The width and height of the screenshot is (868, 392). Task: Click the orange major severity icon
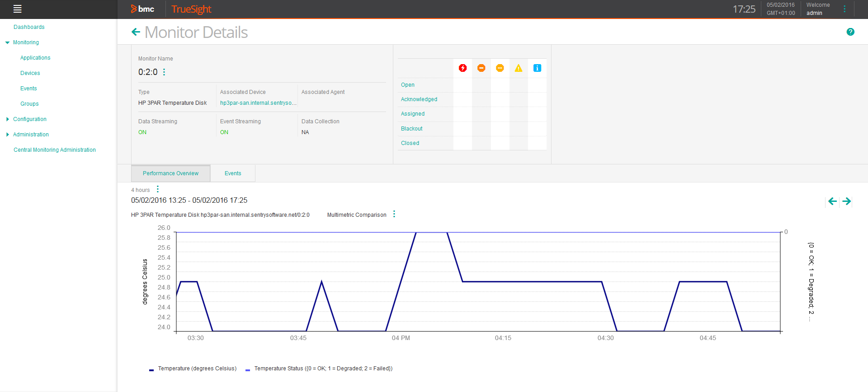[x=481, y=68]
